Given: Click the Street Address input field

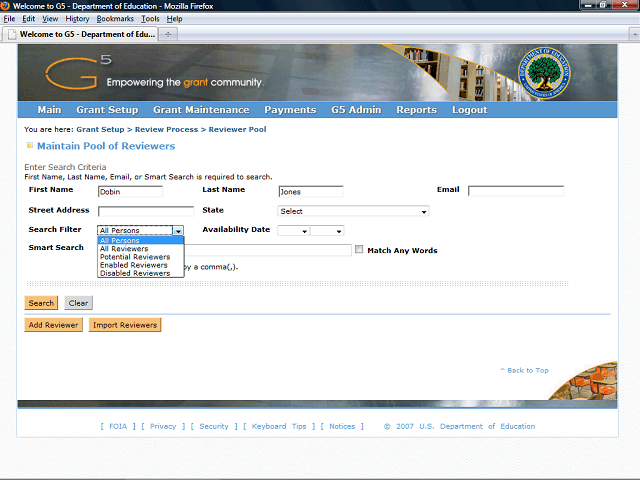Looking at the screenshot, I should pos(146,211).
